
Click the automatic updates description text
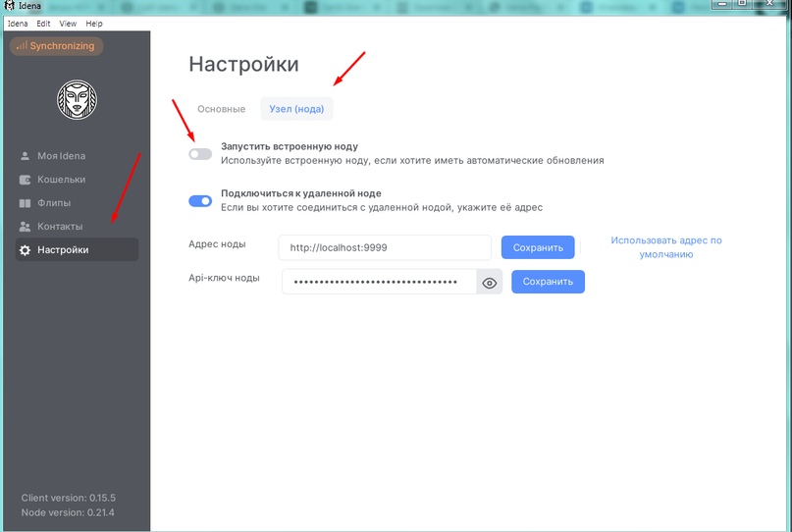pos(412,161)
